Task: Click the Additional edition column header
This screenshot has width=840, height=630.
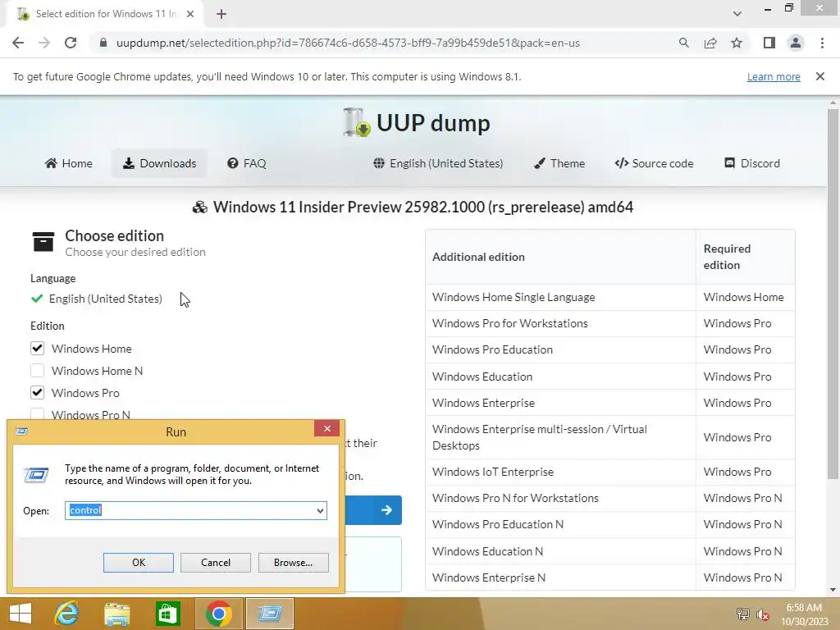Action: [560, 257]
